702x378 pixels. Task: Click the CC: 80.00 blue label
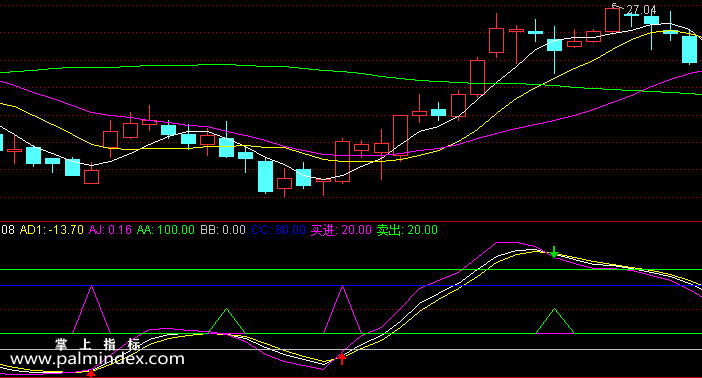[x=278, y=230]
